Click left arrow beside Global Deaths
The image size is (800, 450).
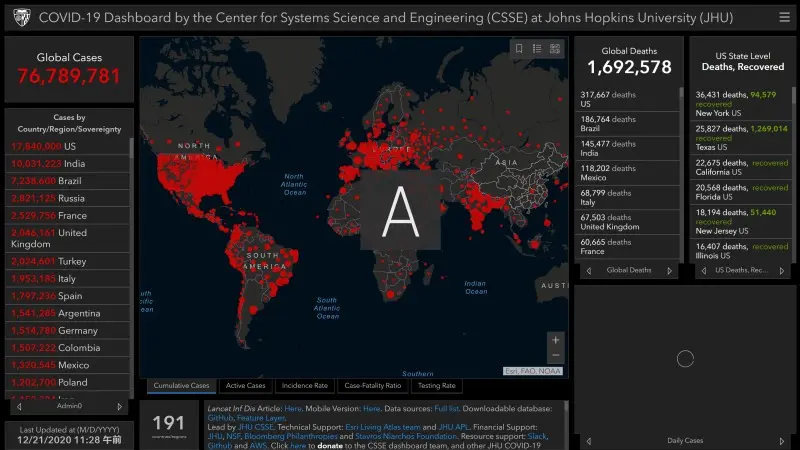point(589,271)
